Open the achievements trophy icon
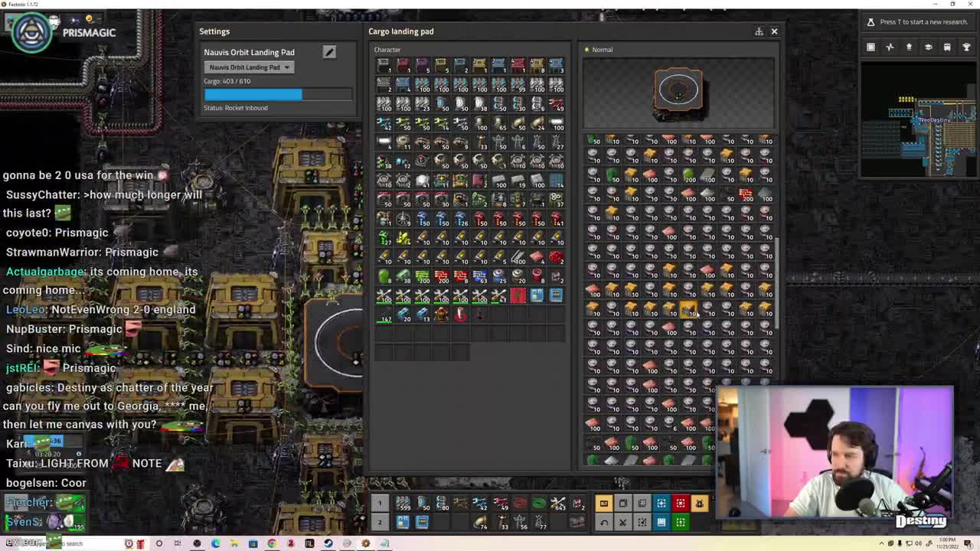 click(966, 47)
